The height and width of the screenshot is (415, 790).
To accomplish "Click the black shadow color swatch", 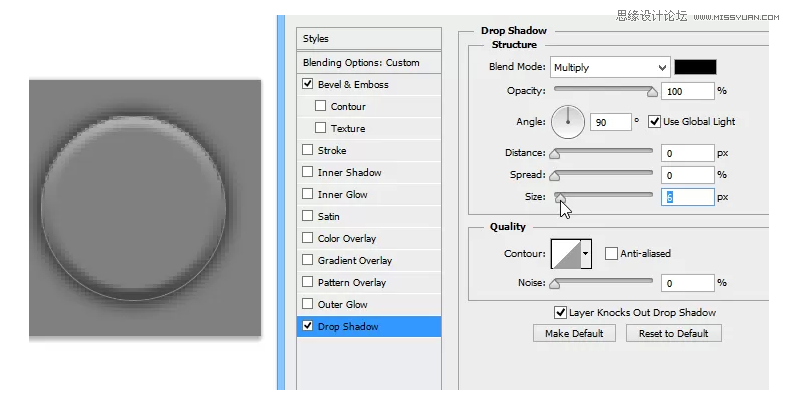I will click(695, 67).
